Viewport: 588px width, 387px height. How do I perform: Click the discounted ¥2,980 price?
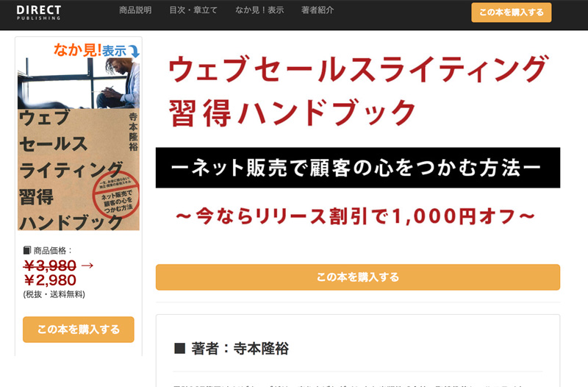point(49,280)
